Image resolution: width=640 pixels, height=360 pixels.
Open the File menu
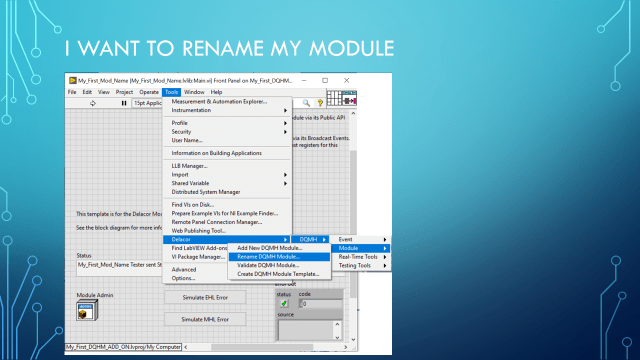coord(72,92)
